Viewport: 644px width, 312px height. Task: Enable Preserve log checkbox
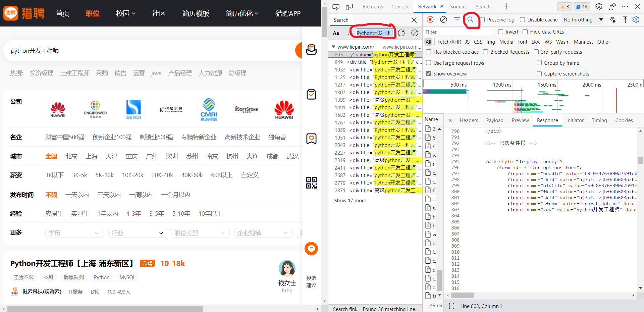click(482, 20)
